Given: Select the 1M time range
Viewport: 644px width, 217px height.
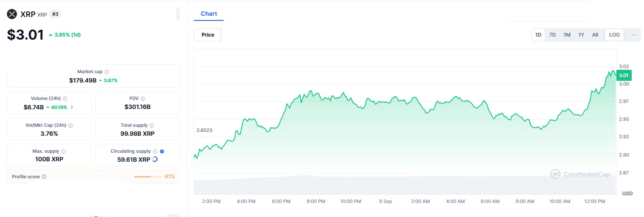Looking at the screenshot, I should [567, 35].
